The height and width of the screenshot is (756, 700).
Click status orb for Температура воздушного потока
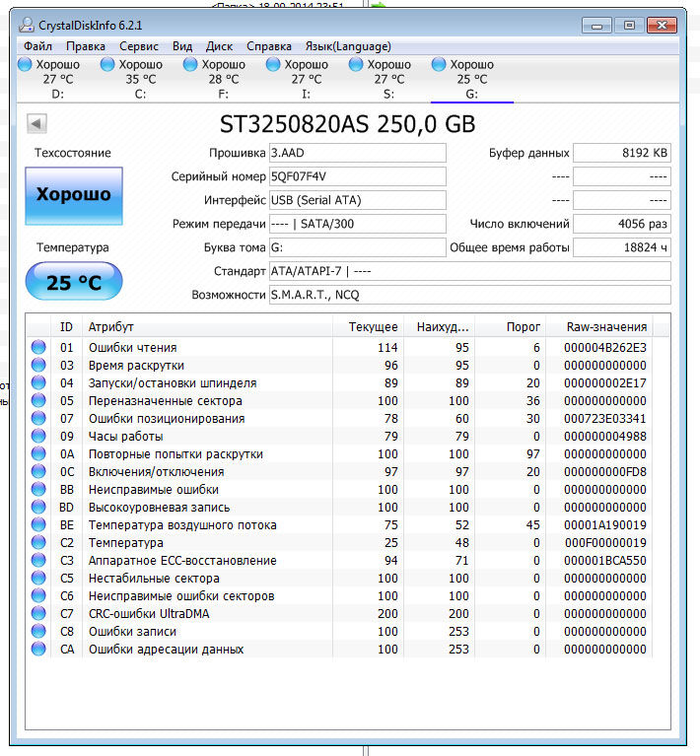pos(38,524)
